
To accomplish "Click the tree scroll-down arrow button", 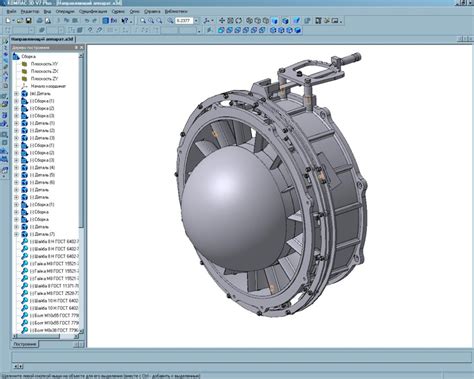I will point(82,331).
